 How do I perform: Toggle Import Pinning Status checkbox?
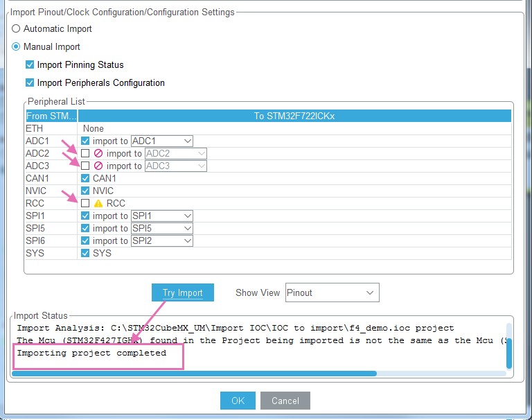30,64
